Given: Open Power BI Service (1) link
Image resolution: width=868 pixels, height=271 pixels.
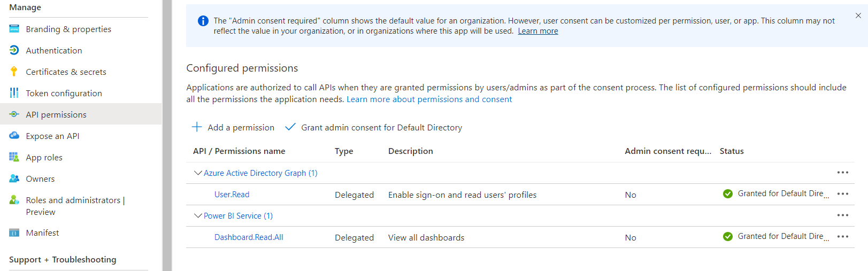Looking at the screenshot, I should click(238, 215).
